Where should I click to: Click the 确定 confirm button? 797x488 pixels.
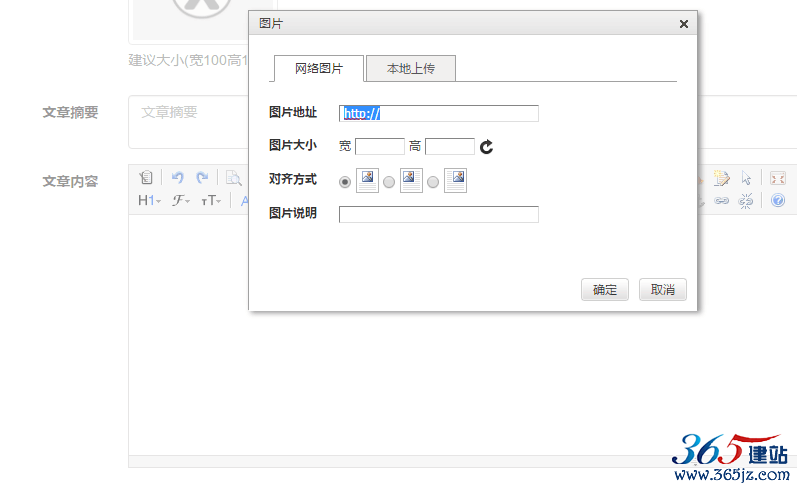point(605,290)
